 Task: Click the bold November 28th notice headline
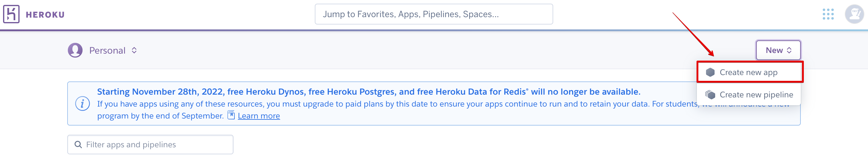pyautogui.click(x=369, y=92)
